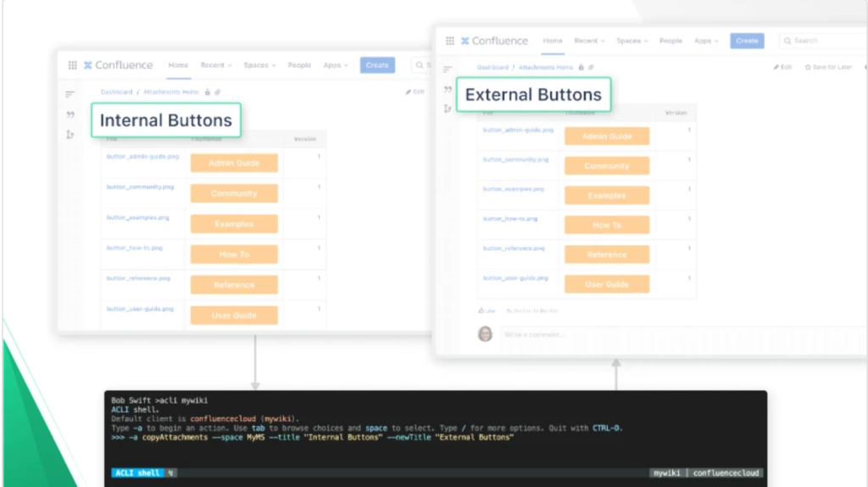Click branch icon in External window sidebar

[448, 109]
